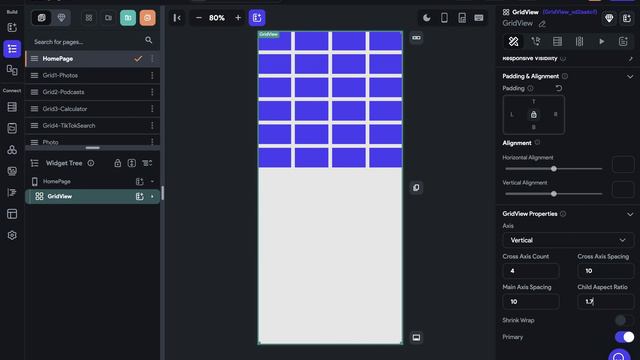
Task: Expand the GridView node arrow in widget tree
Action: 152,196
